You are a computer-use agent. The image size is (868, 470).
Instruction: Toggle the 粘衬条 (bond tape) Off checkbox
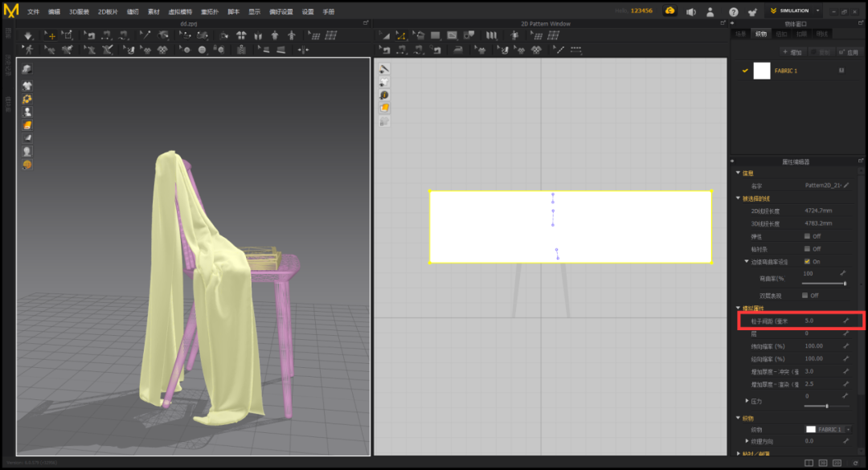coord(807,249)
